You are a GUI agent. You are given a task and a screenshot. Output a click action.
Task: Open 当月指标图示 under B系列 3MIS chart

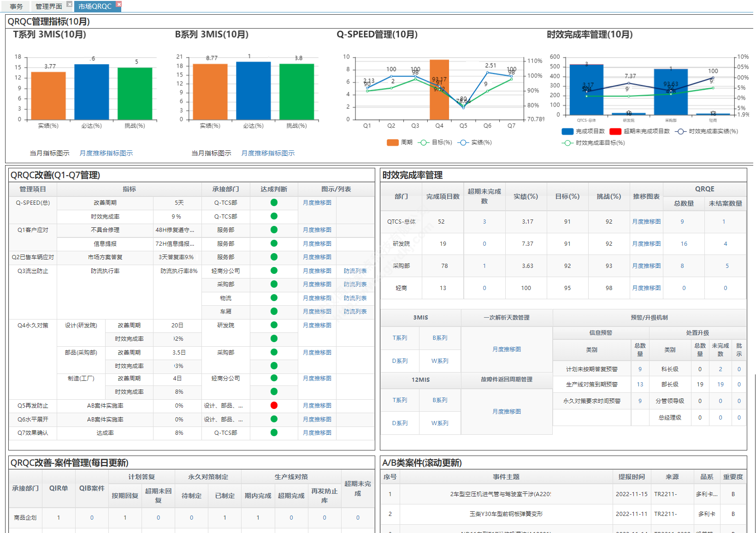pyautogui.click(x=211, y=153)
